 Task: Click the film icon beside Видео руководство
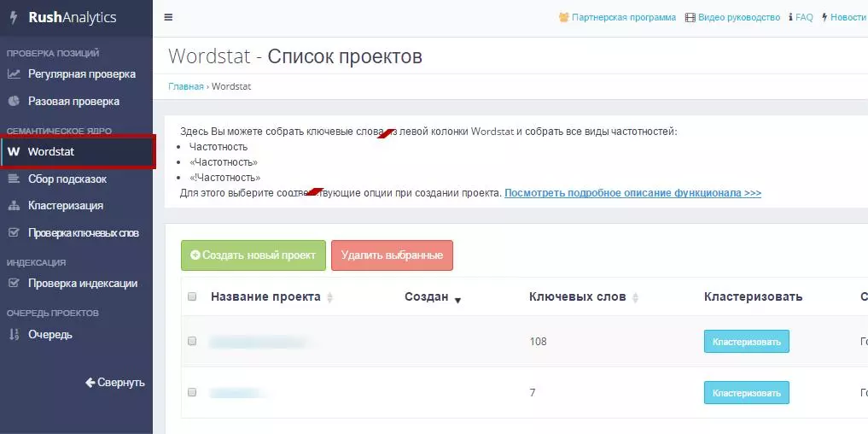[690, 17]
